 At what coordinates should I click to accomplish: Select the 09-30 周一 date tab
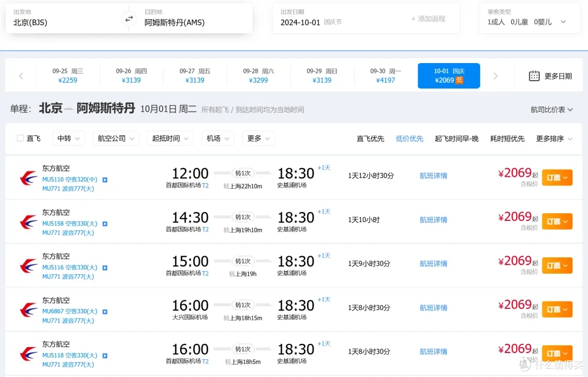point(385,76)
